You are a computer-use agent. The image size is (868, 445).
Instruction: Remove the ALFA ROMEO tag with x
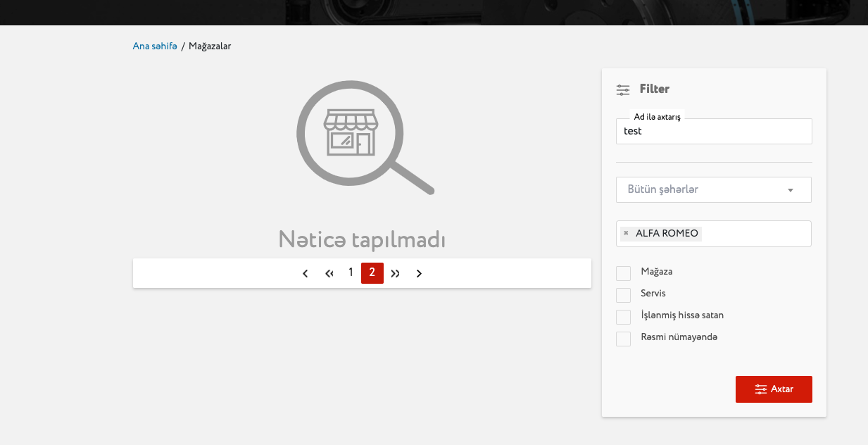(626, 233)
